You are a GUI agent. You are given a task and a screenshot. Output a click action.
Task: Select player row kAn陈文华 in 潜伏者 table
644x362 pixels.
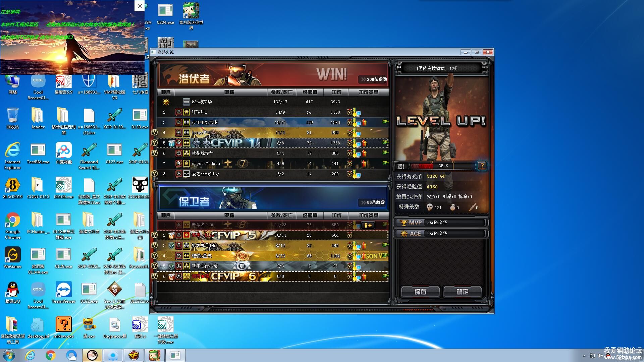click(x=273, y=102)
